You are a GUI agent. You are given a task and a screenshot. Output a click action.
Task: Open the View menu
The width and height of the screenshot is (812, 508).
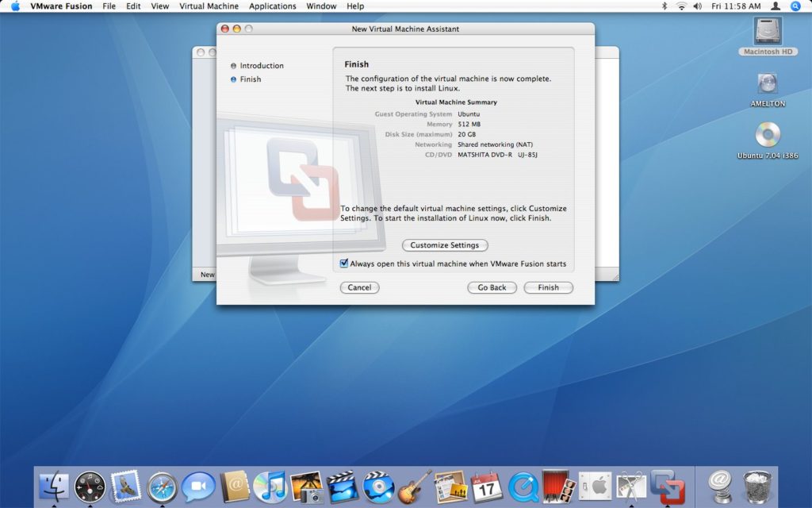(159, 6)
